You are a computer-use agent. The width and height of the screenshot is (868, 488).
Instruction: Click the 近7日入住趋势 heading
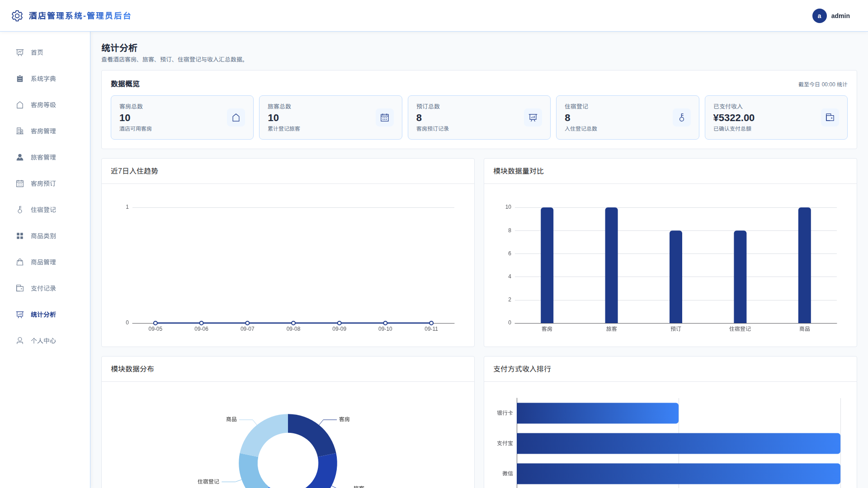tap(134, 171)
